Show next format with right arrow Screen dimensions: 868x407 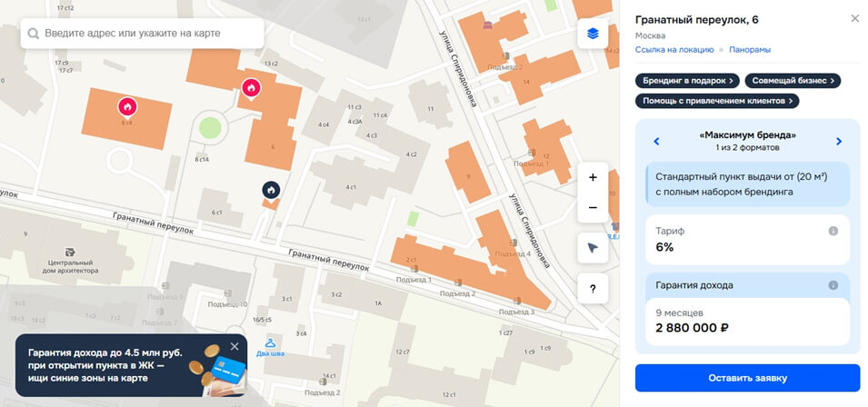[839, 142]
